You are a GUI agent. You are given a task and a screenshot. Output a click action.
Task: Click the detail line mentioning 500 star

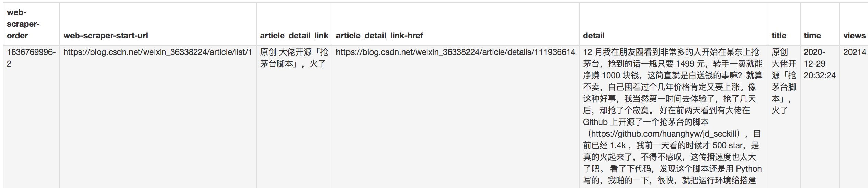click(x=671, y=145)
